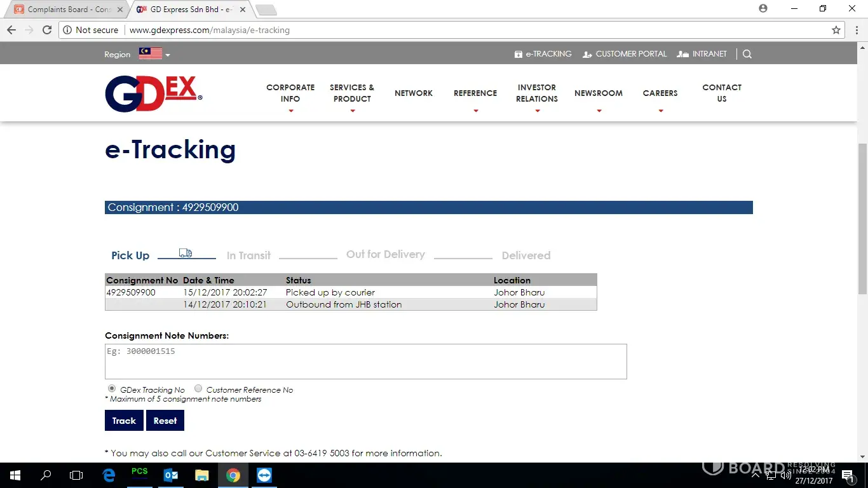Click the Windows Start button
This screenshot has width=868, height=488.
coord(15,475)
